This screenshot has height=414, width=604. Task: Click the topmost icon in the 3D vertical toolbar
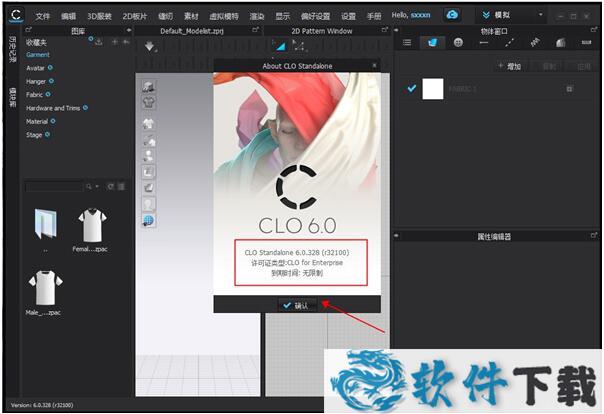point(148,88)
